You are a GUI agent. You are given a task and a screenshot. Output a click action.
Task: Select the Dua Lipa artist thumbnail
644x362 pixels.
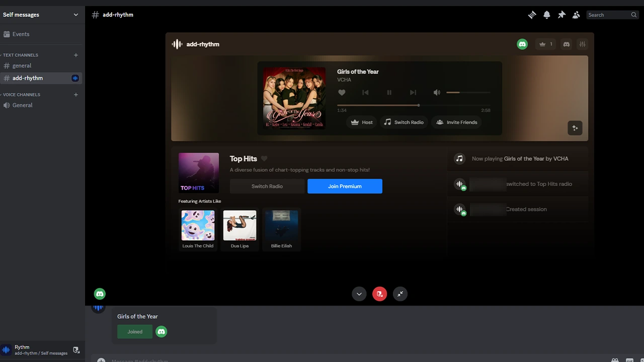[x=239, y=226]
